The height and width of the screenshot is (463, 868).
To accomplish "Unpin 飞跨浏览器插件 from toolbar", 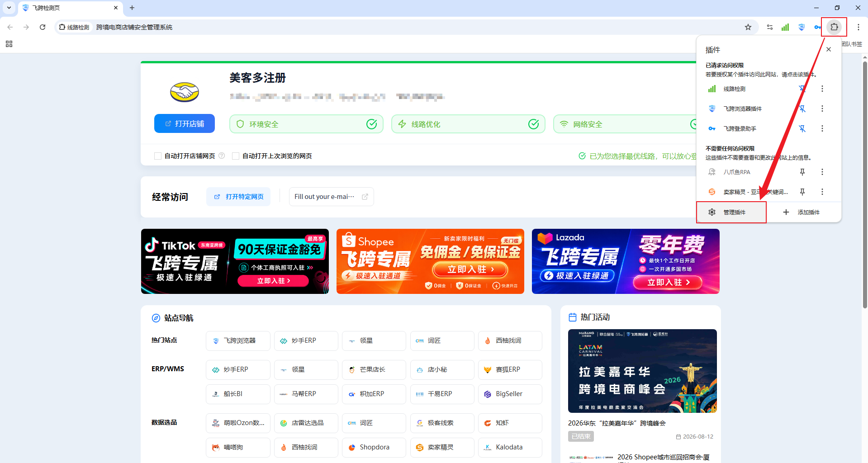I will 802,109.
